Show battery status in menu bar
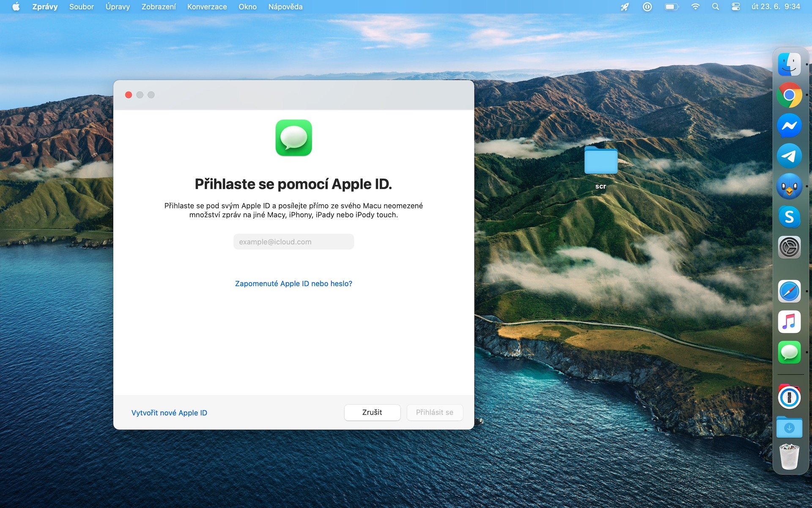The width and height of the screenshot is (812, 508). pos(672,7)
